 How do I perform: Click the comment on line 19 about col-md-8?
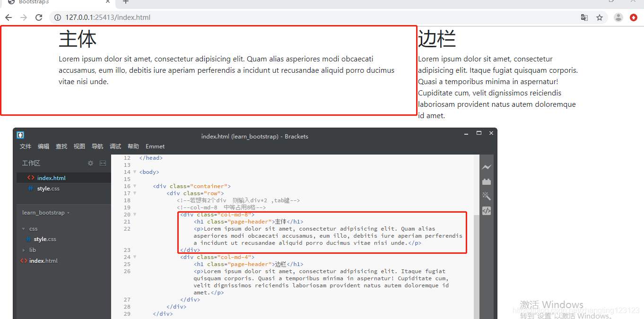tap(221, 207)
